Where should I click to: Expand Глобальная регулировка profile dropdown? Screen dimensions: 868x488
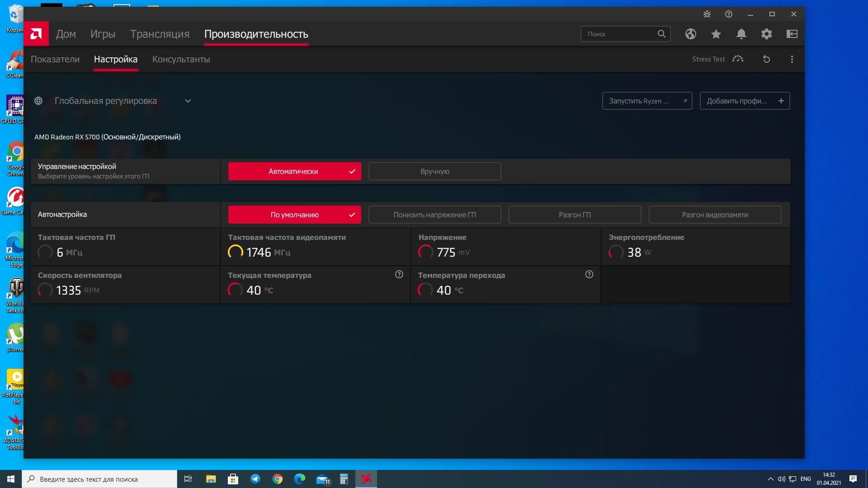188,101
